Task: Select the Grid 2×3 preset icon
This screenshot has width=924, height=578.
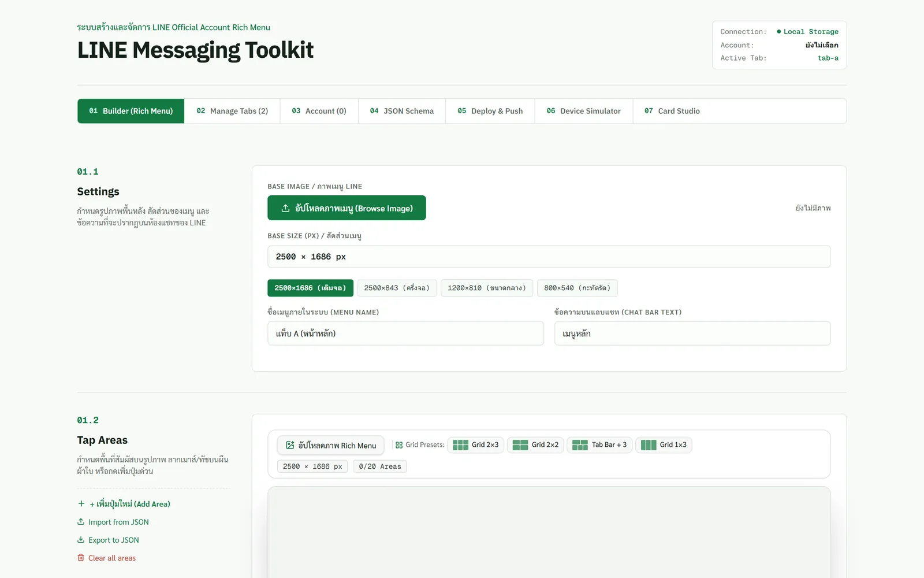Action: [x=460, y=445]
